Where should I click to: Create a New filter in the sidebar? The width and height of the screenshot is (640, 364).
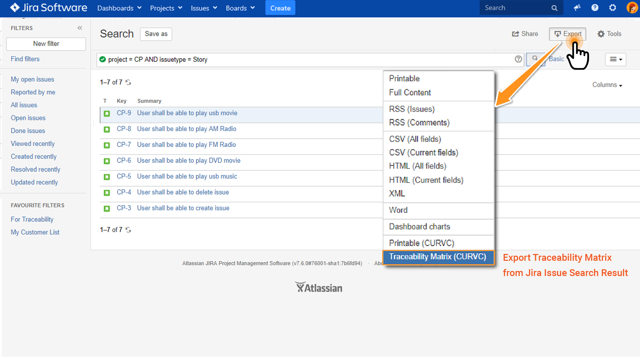(46, 44)
